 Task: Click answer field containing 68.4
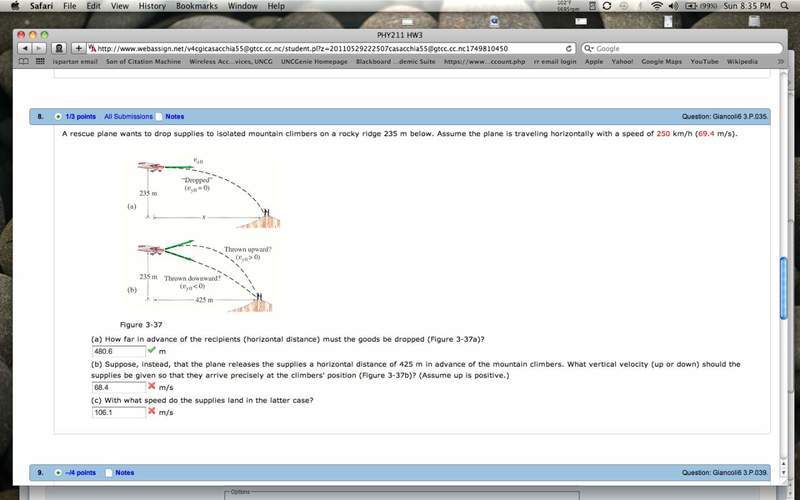(119, 387)
